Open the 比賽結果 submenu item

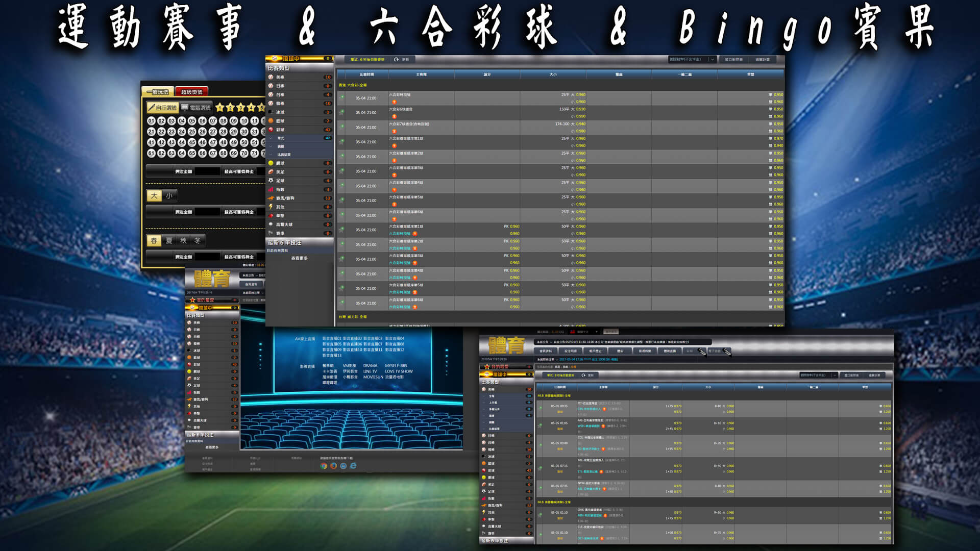click(x=284, y=155)
